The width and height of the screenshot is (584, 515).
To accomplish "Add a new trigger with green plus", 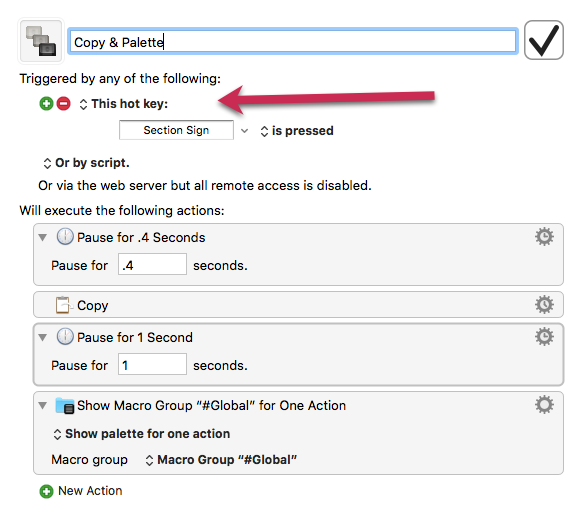I will [47, 104].
